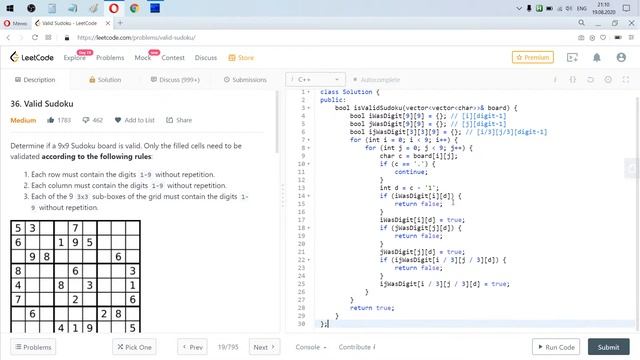The height and width of the screenshot is (360, 640).
Task: Collapse code fold at line 7
Action: point(309,140)
